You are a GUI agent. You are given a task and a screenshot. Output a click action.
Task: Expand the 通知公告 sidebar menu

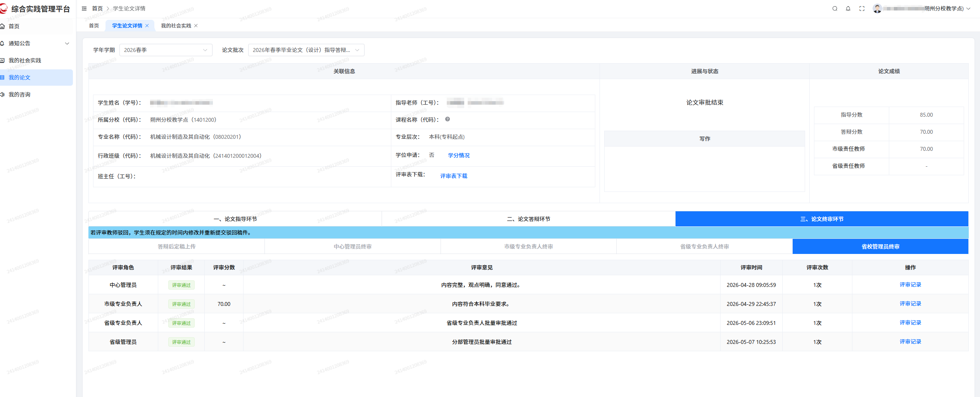(x=67, y=43)
